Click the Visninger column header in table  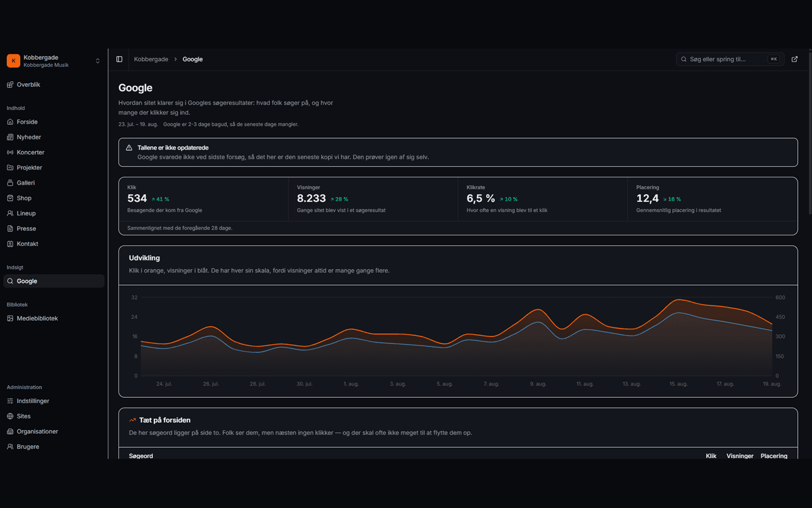point(740,456)
